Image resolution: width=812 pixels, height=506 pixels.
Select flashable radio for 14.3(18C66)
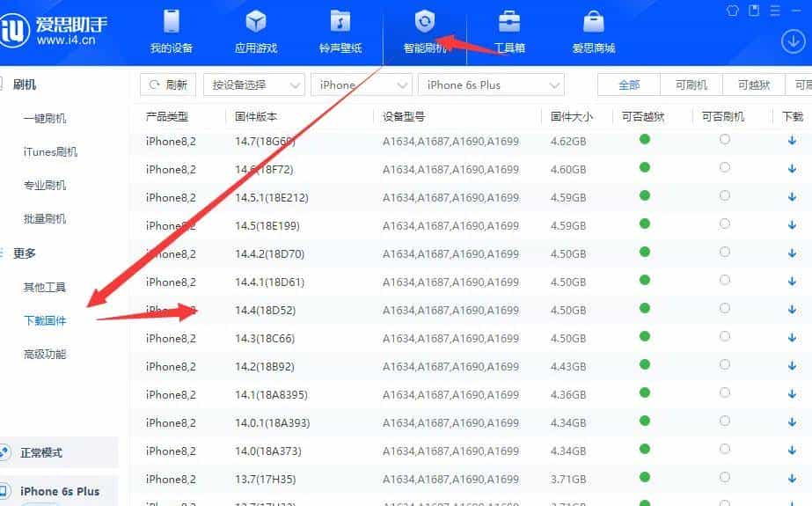pyautogui.click(x=725, y=336)
